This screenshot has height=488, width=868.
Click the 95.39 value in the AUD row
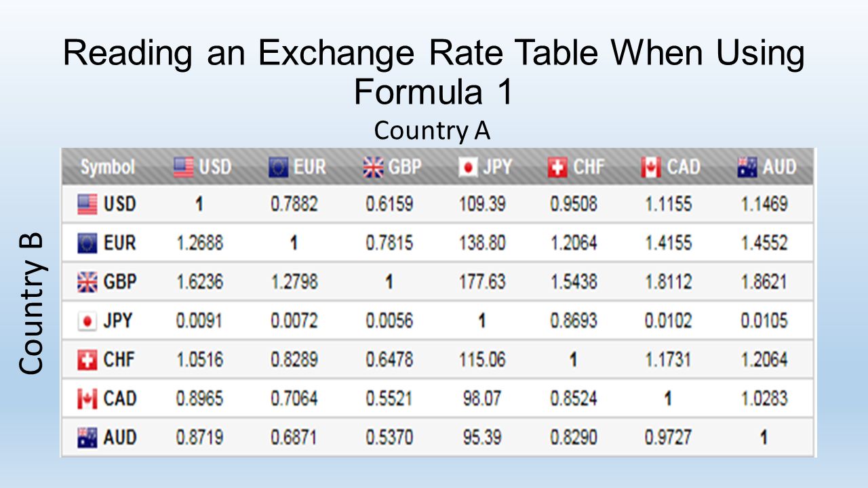click(482, 438)
